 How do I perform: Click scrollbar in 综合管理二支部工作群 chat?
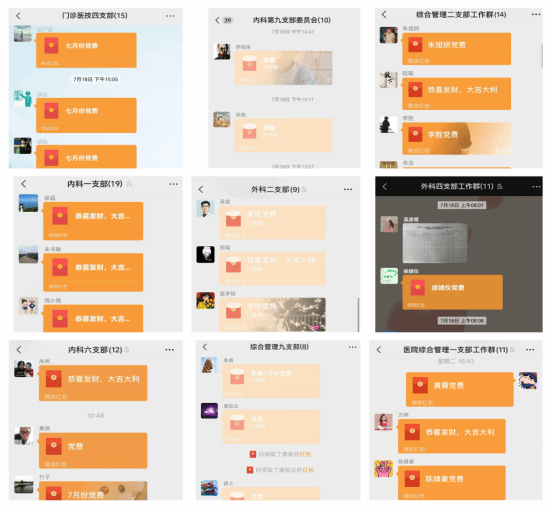(542, 56)
